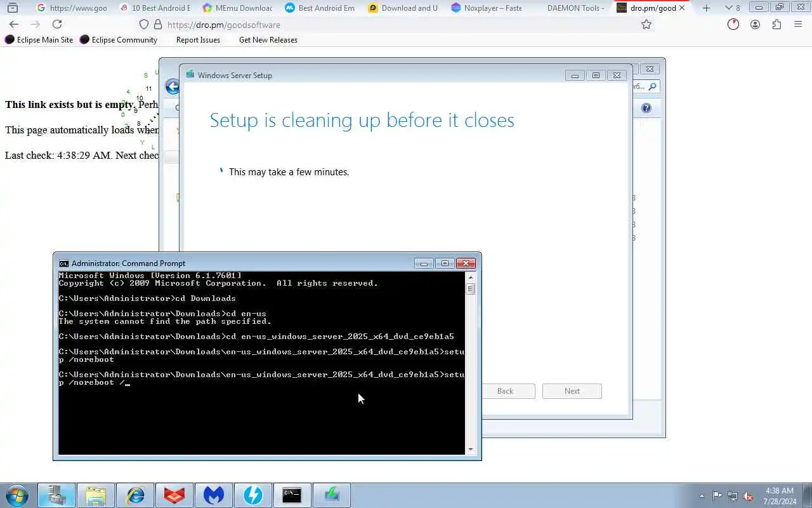The image size is (812, 508).
Task: Click the Explorer window help icon
Action: pyautogui.click(x=646, y=108)
